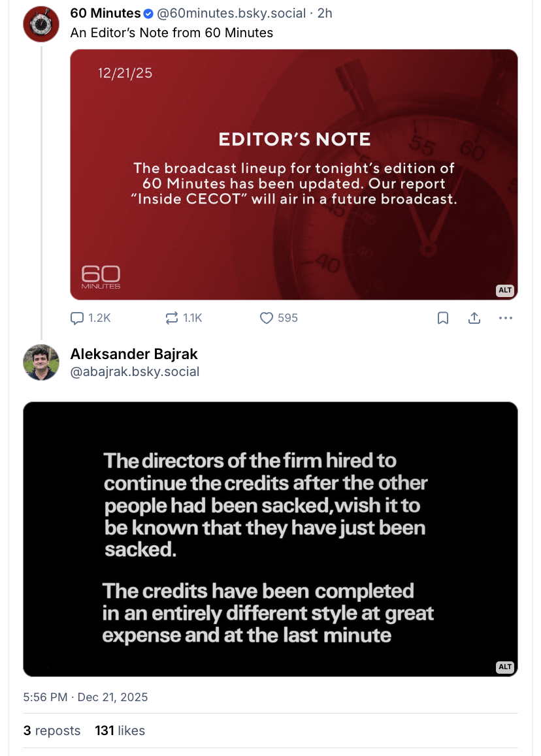Visit the @abajrak.bsky.social handle

(x=135, y=372)
